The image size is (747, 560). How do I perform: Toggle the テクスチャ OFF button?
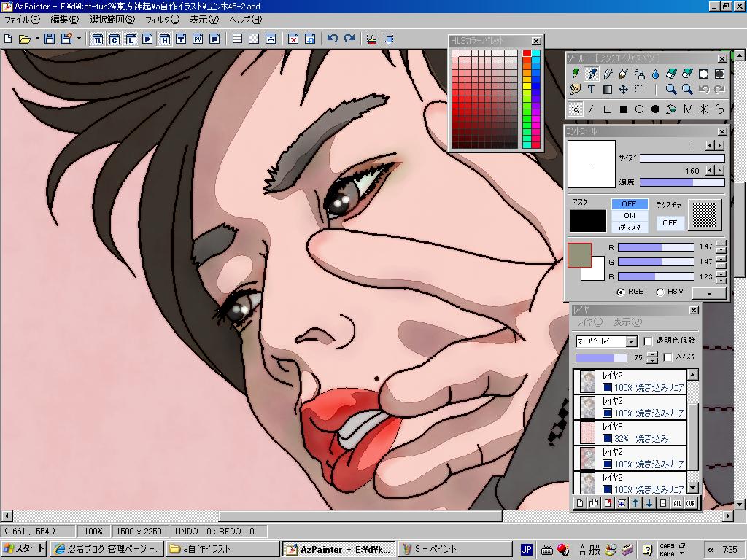click(670, 222)
